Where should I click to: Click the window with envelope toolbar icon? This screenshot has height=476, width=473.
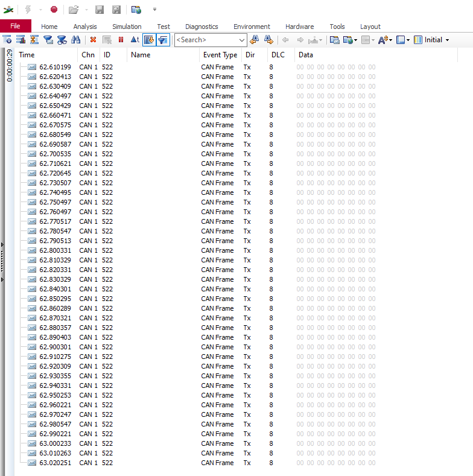(335, 40)
